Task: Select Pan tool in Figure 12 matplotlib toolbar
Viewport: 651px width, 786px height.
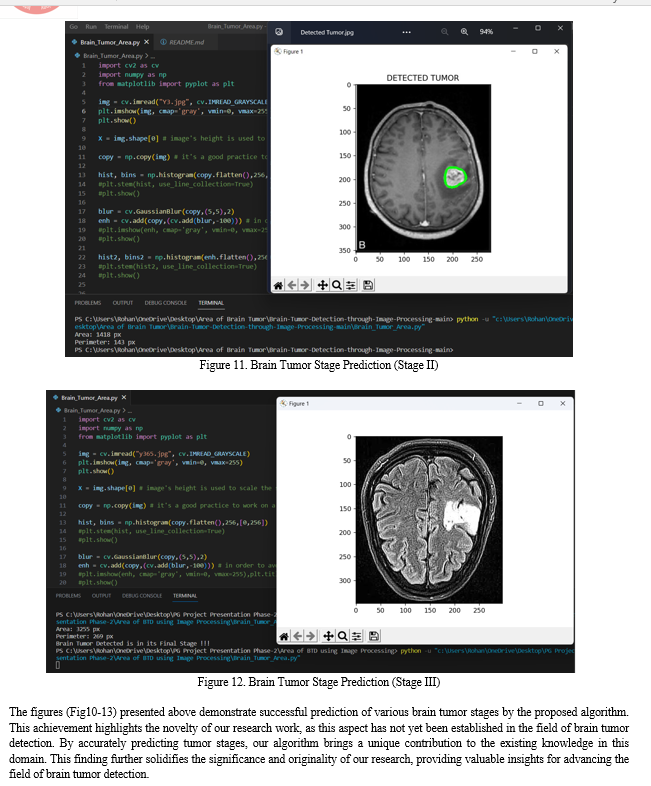Action: pos(328,636)
